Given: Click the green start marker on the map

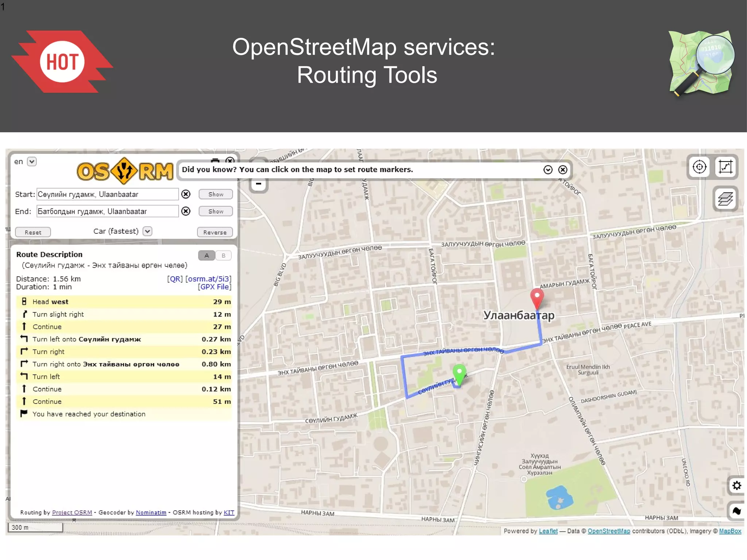Looking at the screenshot, I should click(x=459, y=375).
